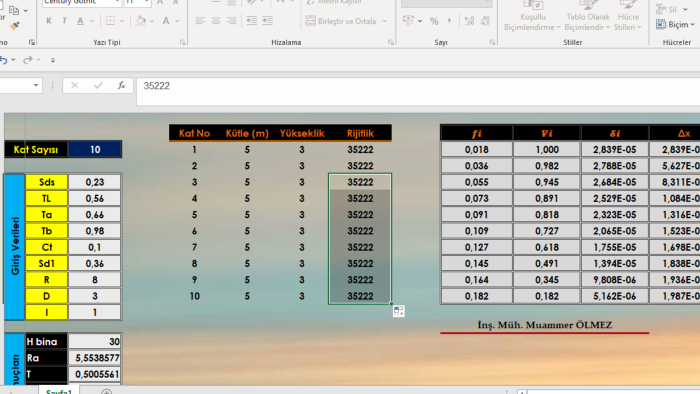Select the Vi value 0,982

tap(546, 166)
